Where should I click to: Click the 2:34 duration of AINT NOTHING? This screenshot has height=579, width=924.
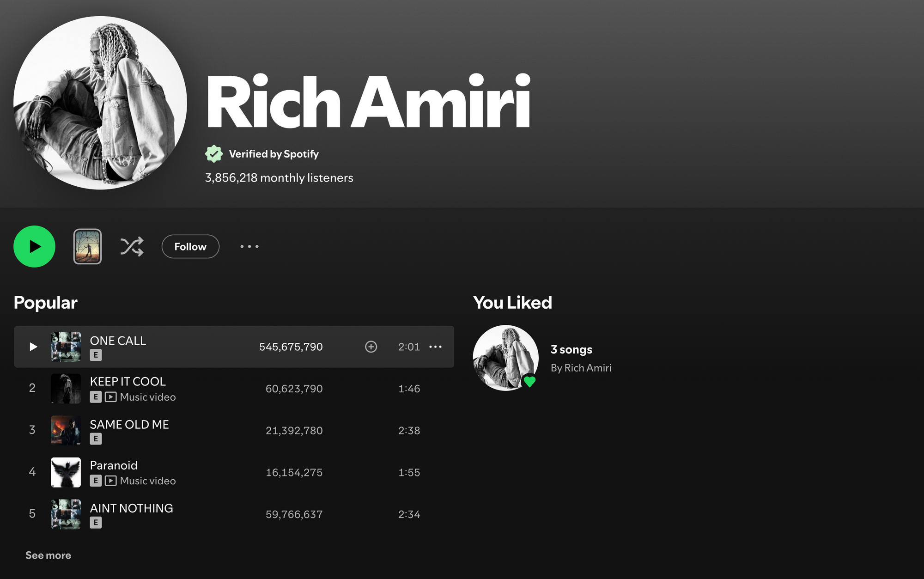tap(409, 514)
